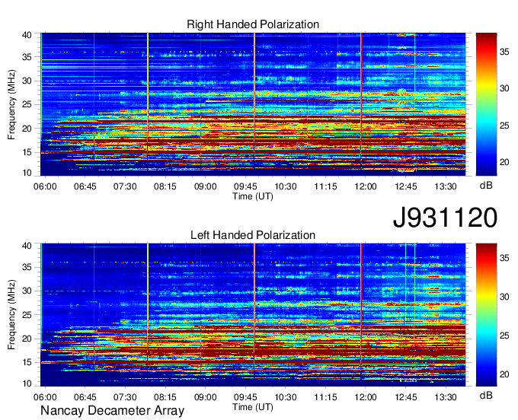The image size is (518, 420).
Task: Click the dB unit label under the upper colorbar
Action: pyautogui.click(x=486, y=186)
